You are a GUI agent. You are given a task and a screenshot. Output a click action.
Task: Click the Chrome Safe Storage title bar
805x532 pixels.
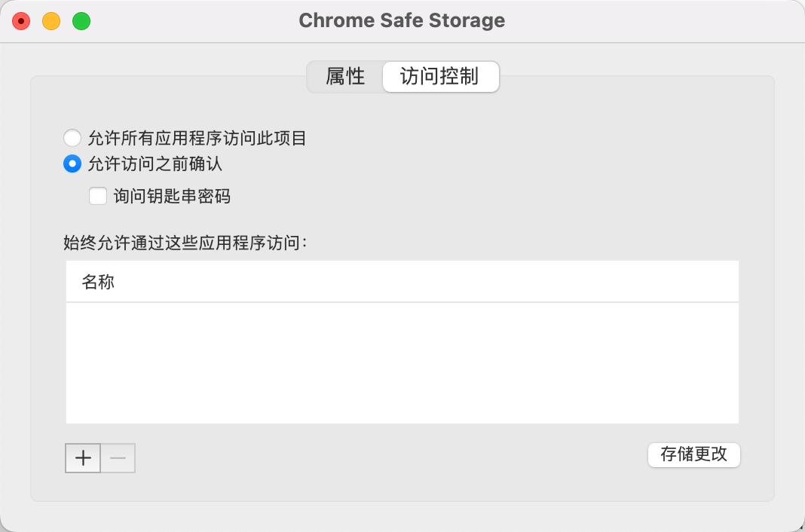click(402, 20)
